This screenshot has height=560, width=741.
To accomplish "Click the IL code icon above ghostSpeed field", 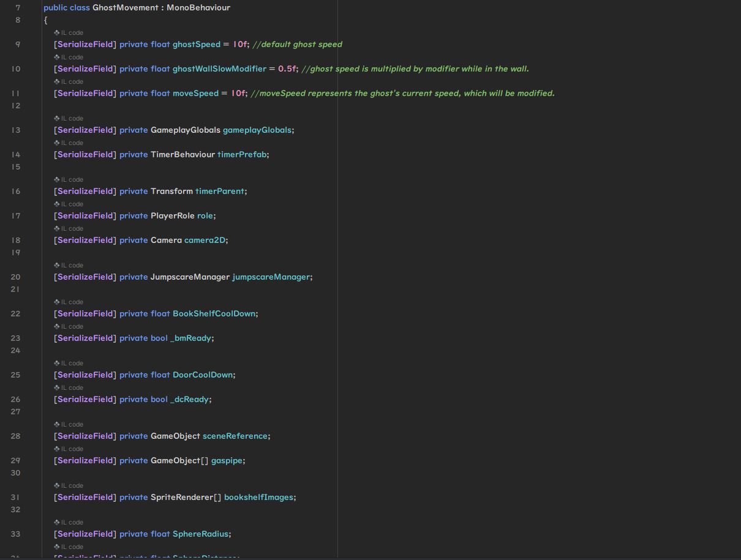I will [57, 32].
